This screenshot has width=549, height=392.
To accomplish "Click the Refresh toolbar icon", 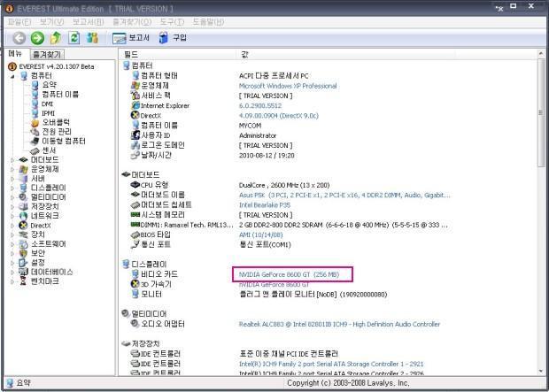I will [73, 38].
